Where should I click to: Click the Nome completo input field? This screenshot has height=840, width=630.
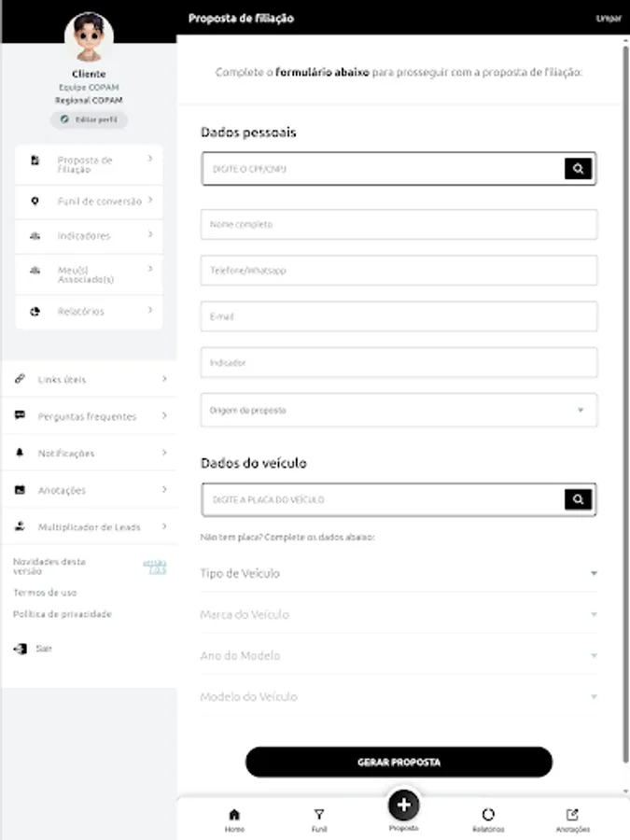click(x=399, y=225)
